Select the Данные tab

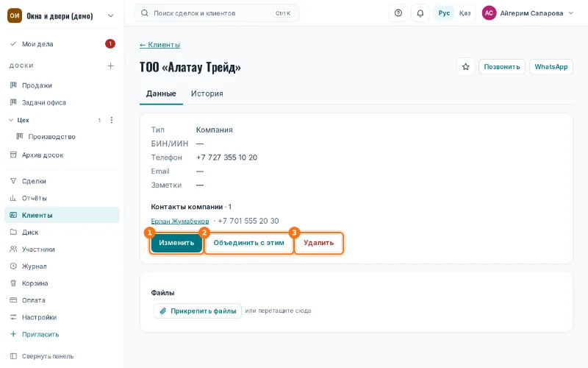coord(161,93)
